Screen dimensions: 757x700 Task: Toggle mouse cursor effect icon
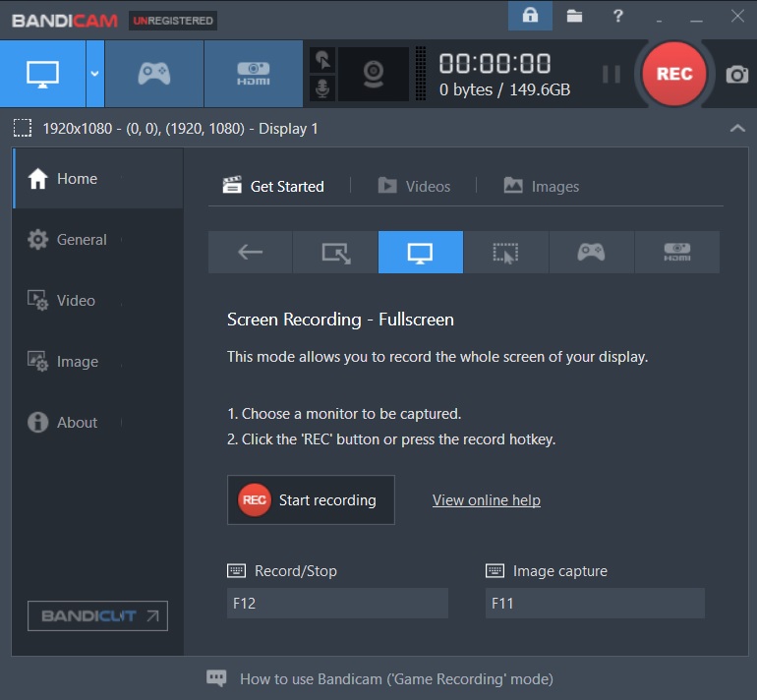pos(322,60)
